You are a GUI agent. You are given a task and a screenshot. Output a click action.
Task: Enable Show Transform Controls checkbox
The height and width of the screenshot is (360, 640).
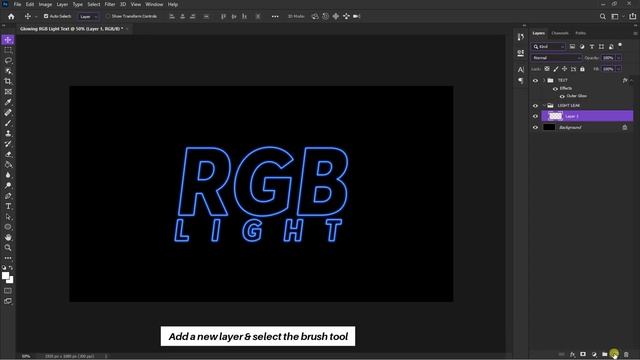108,16
